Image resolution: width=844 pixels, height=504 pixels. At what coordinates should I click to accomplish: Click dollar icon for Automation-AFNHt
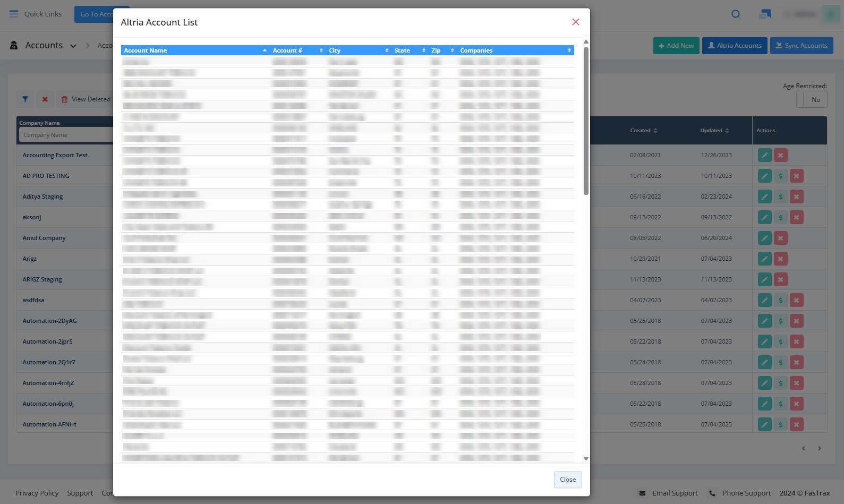coord(780,424)
